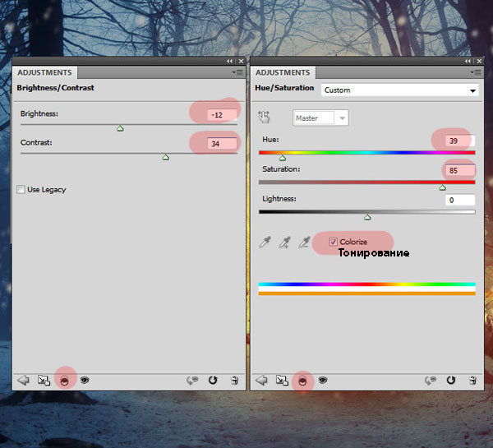Click expanded view icon in Brightness/Contrast panel
493x448 pixels.
44,381
